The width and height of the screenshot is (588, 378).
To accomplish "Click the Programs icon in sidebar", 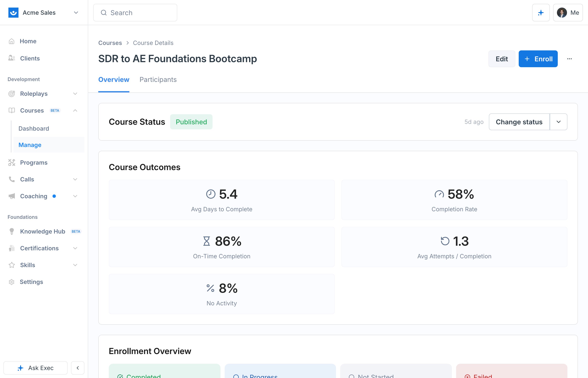I will 12,163.
